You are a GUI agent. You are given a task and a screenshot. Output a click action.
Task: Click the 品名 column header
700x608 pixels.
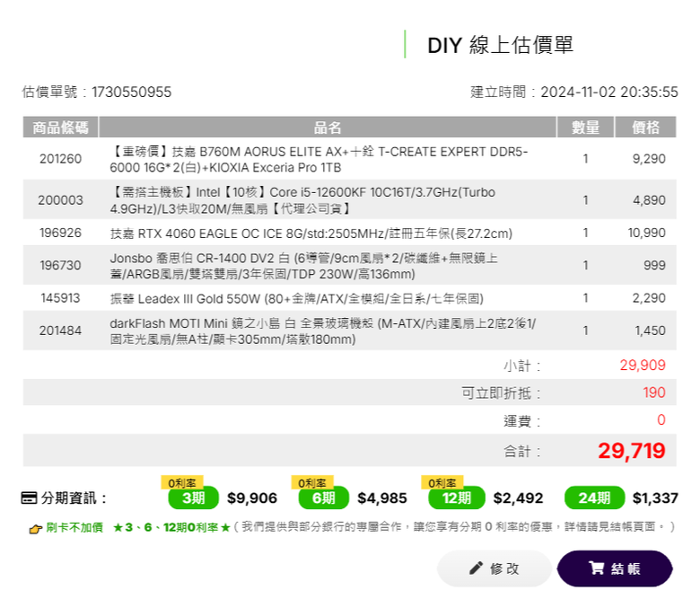tap(328, 128)
